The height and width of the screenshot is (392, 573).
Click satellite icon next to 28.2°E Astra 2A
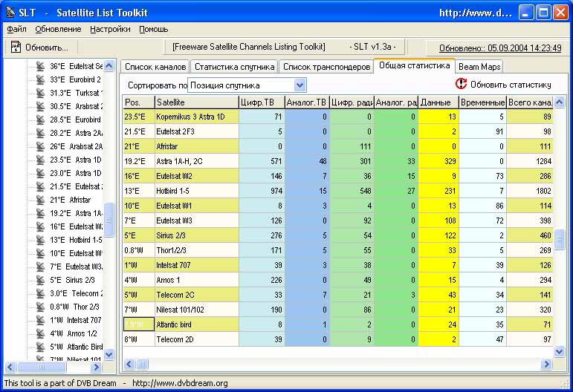40,133
